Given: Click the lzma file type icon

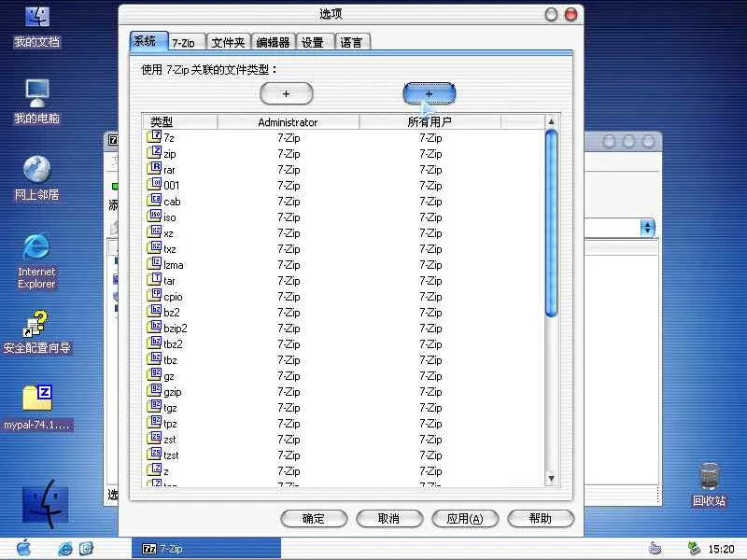Looking at the screenshot, I should coord(154,264).
